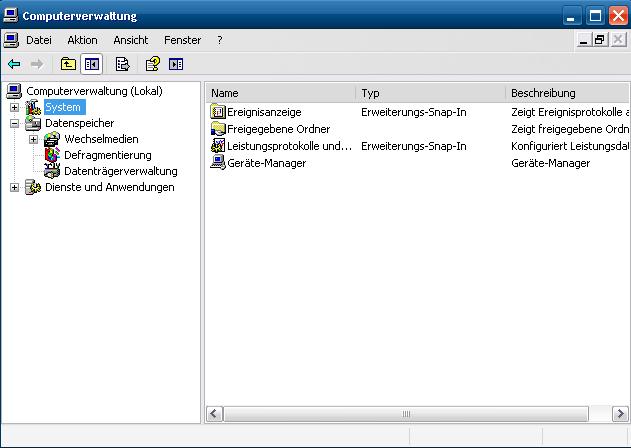
Task: Click the back arrow toolbar icon
Action: point(14,64)
